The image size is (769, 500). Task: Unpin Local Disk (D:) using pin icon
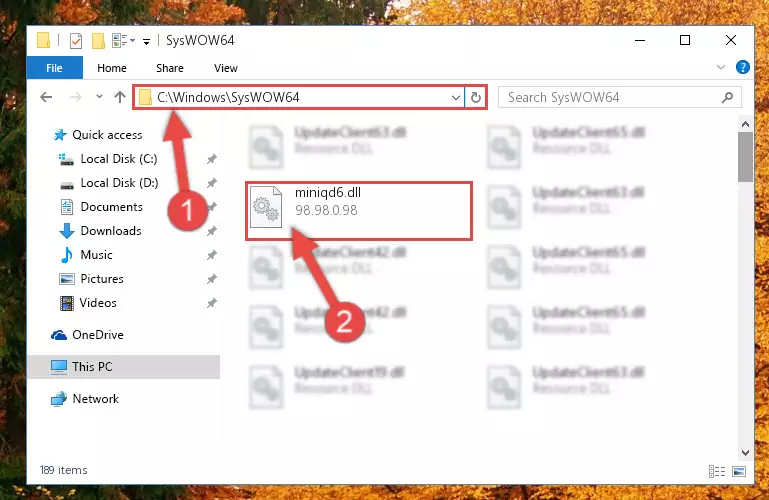pos(211,183)
